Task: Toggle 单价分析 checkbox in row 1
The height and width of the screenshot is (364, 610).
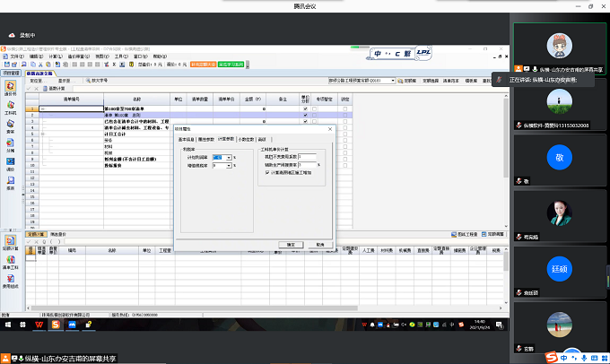Action: tap(305, 108)
